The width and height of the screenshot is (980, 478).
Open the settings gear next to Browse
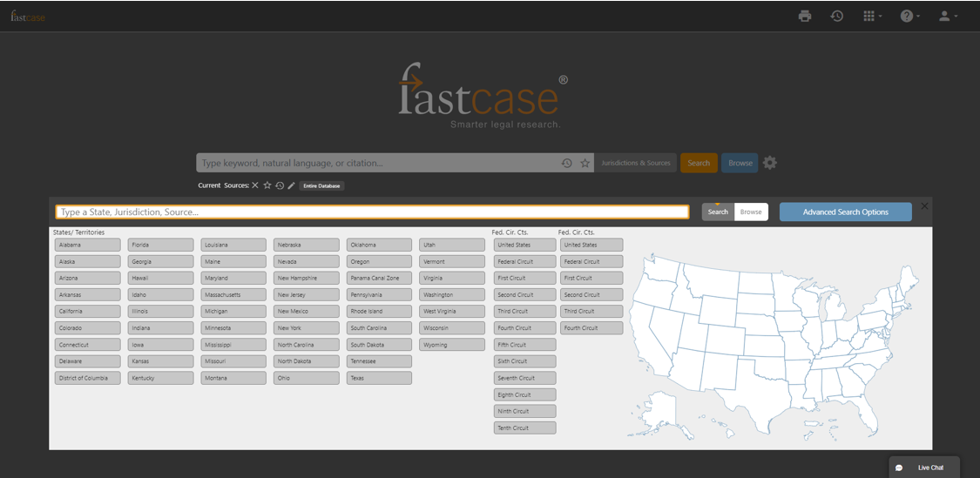770,163
